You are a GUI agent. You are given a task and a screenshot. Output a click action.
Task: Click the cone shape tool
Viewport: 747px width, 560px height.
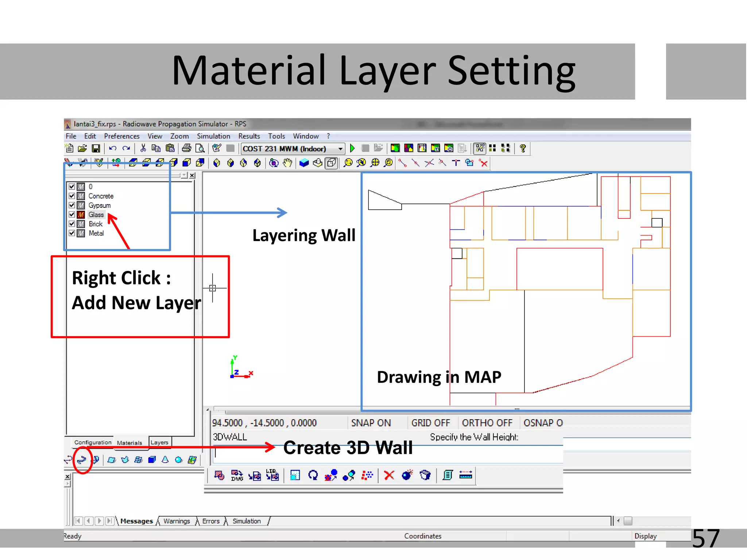tap(165, 460)
